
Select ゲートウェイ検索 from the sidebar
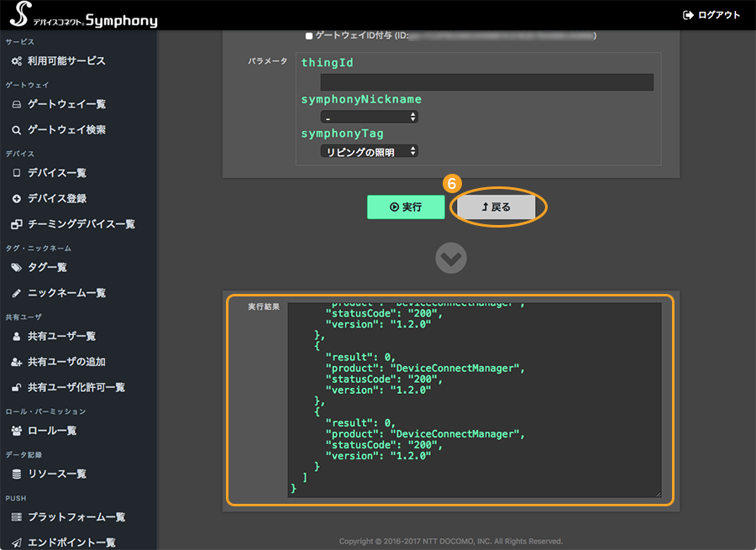66,130
